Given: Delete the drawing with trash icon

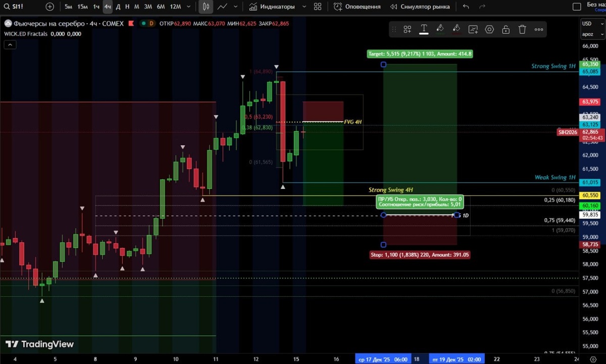Looking at the screenshot, I should (522, 29).
